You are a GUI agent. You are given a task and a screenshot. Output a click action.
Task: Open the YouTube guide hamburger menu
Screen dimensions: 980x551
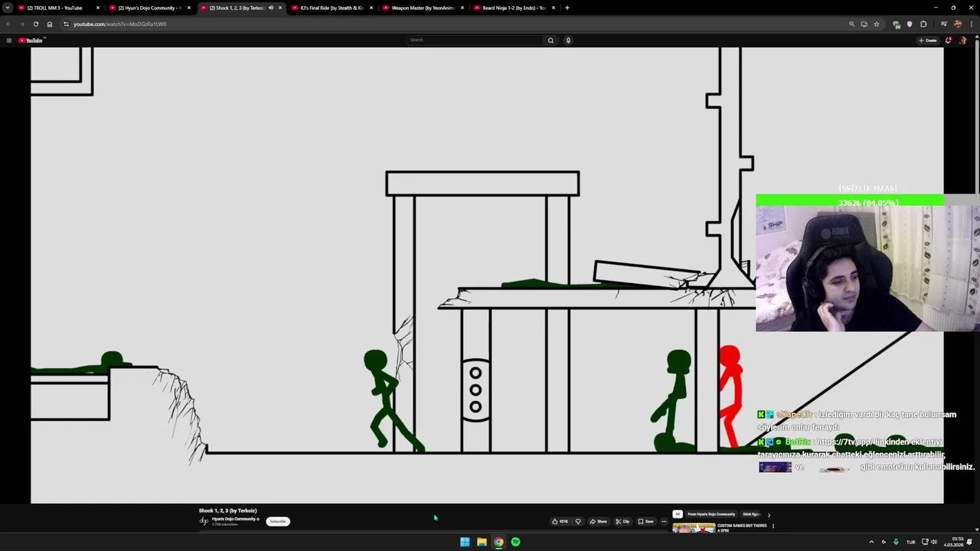point(8,41)
